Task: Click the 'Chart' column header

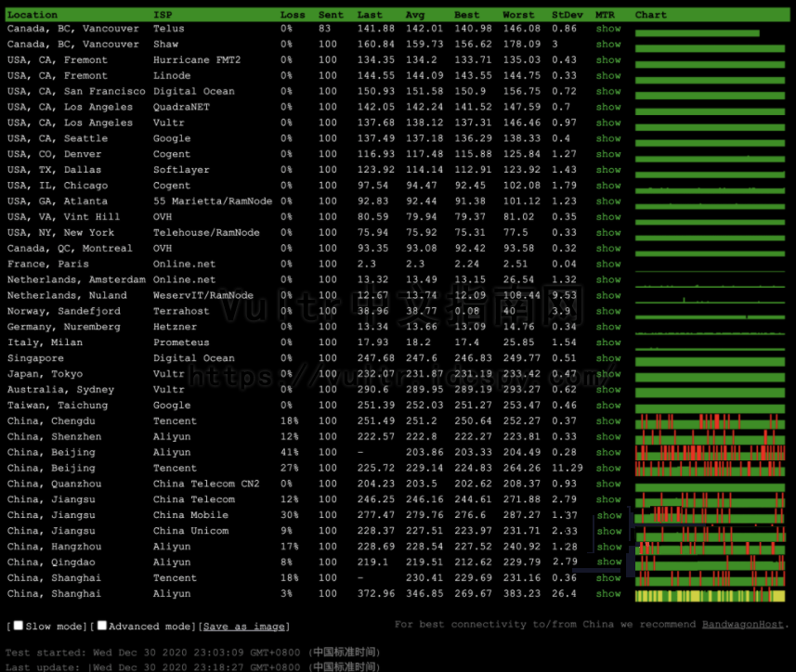Action: tap(650, 15)
